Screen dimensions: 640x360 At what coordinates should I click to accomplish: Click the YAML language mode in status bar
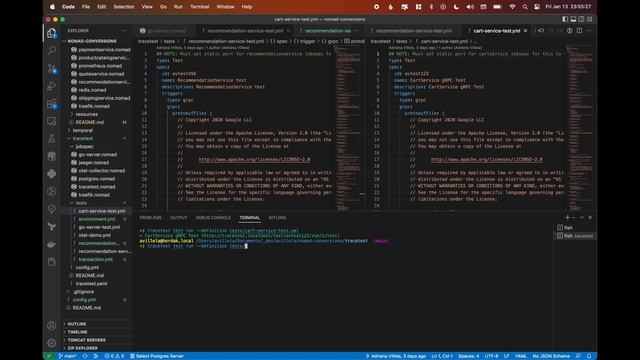click(x=520, y=356)
